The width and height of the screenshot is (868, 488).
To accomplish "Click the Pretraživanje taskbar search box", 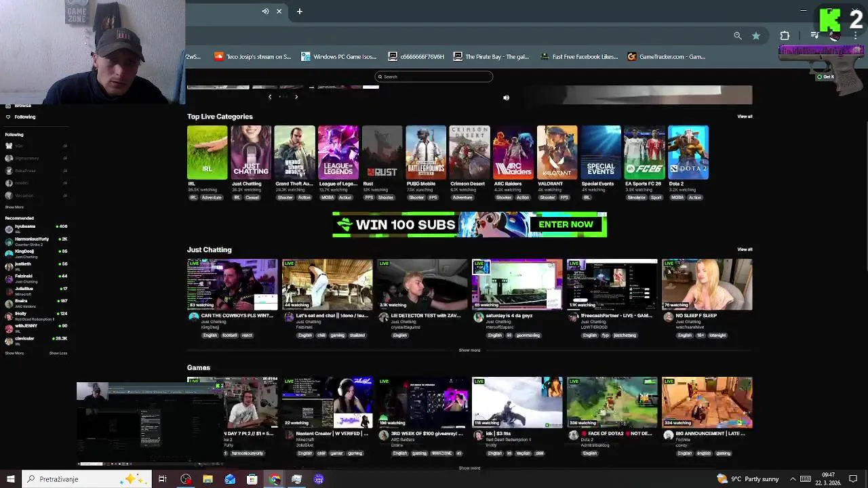I will click(86, 479).
